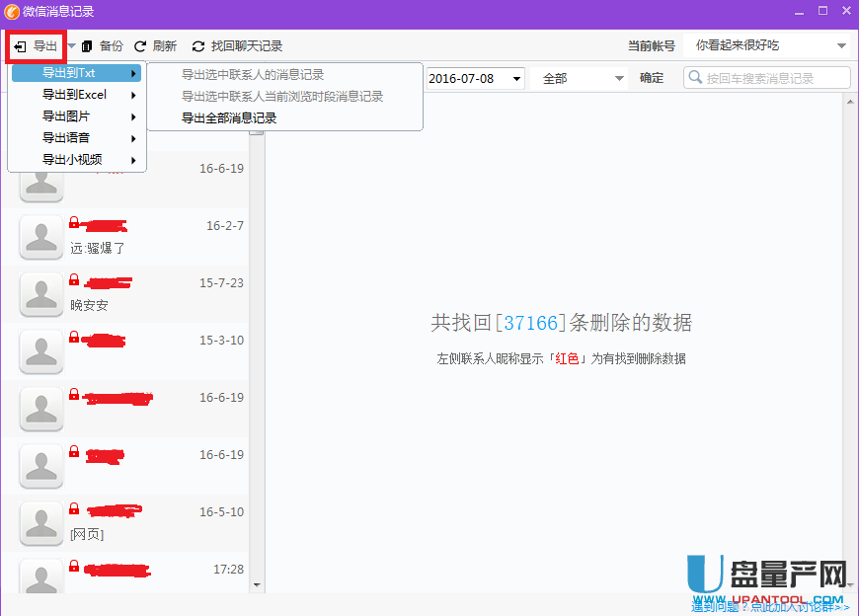The image size is (859, 616).
Task: Expand the 当前帐号 account dropdown
Action: click(x=841, y=46)
